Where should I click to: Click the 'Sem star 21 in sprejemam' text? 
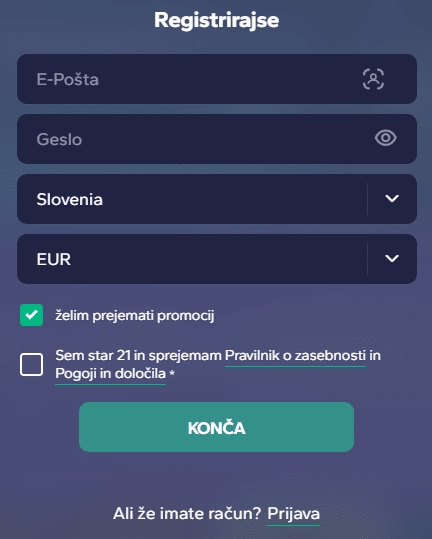139,356
